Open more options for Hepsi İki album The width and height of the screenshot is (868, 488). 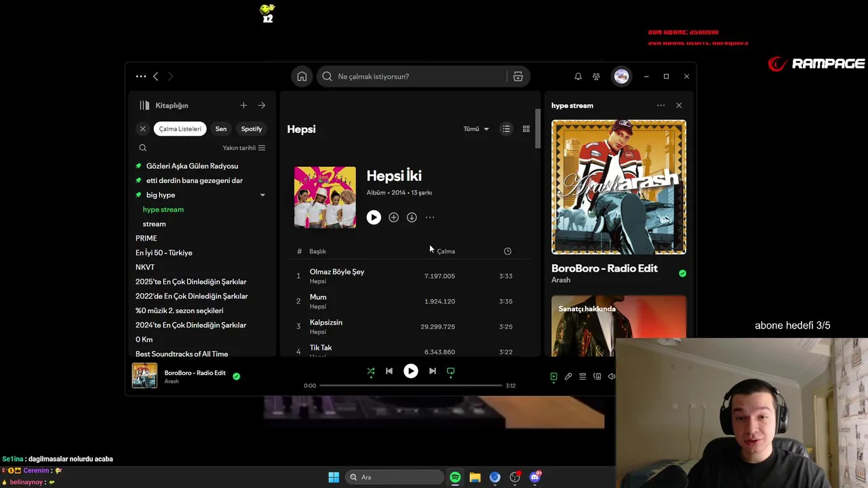coord(430,218)
